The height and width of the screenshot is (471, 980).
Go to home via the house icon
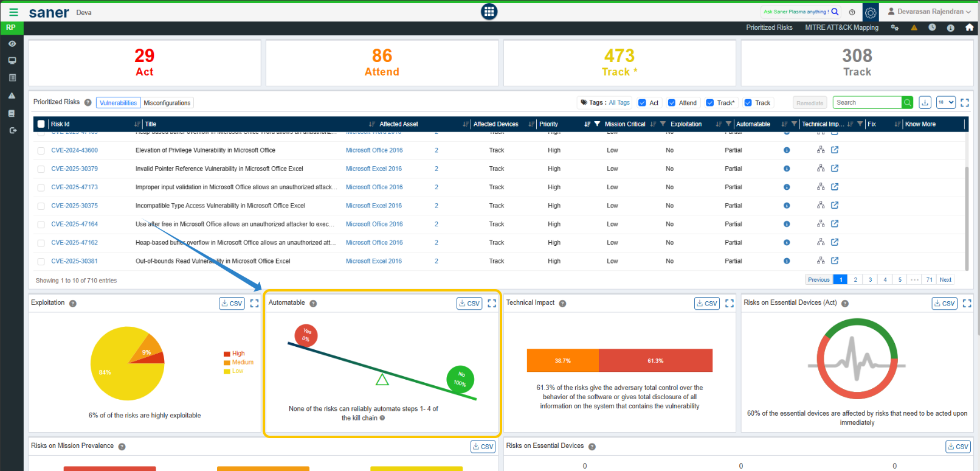point(969,27)
